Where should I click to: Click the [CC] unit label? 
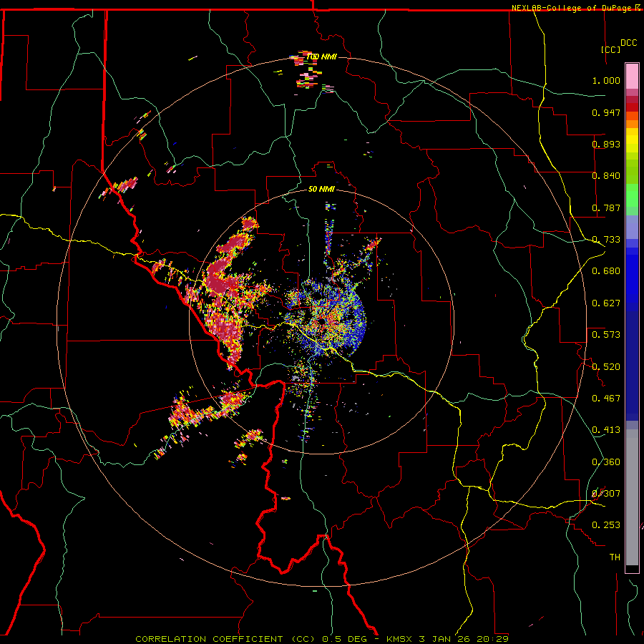[x=610, y=49]
